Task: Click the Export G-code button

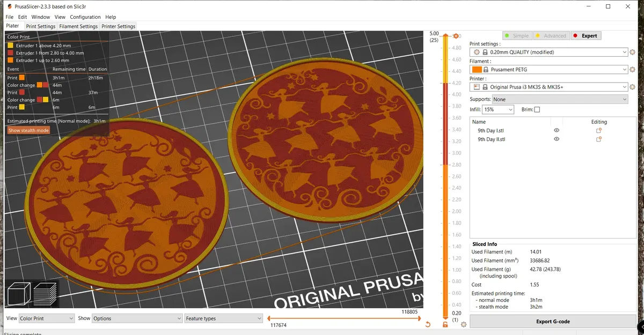Action: 553,322
